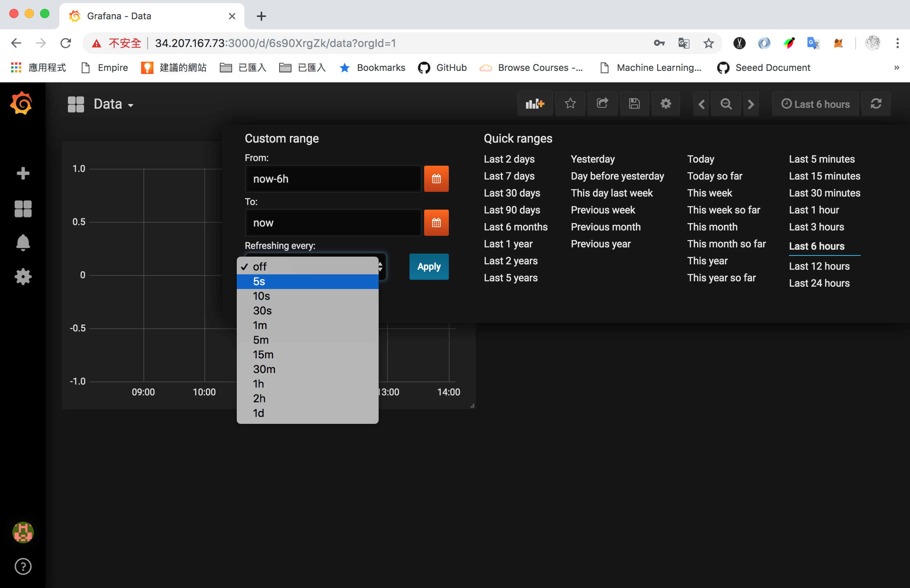
Task: Click the Grafana logo in sidebar
Action: point(22,103)
